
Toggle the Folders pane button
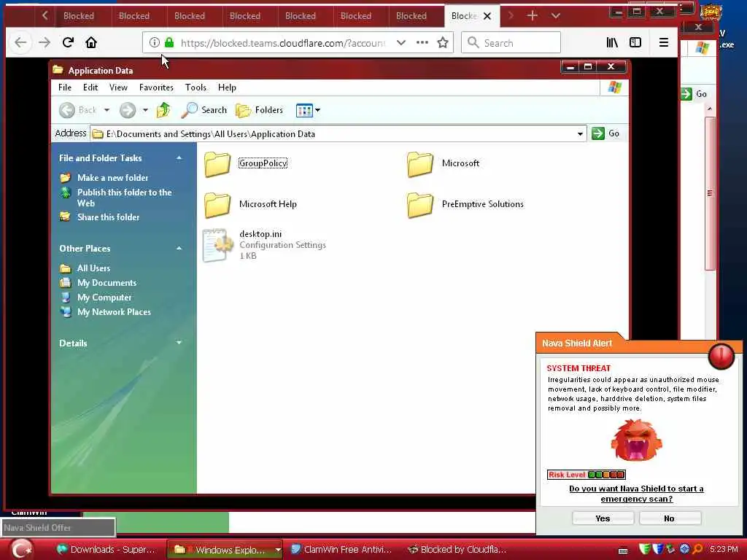coord(260,110)
